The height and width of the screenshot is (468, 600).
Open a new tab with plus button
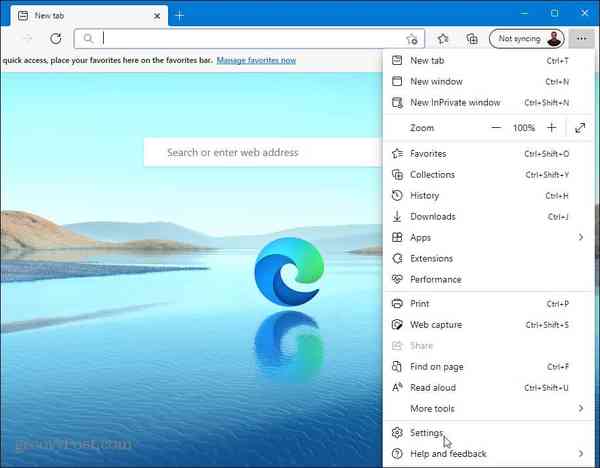pos(180,15)
